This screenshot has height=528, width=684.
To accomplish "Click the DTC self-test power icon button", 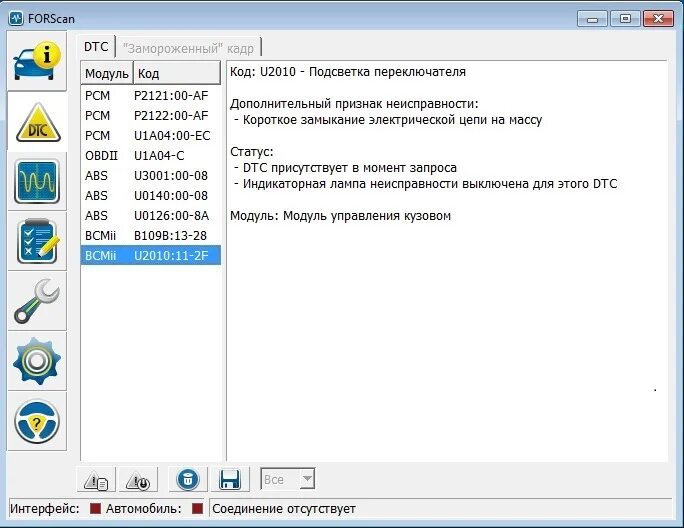I will tap(138, 480).
